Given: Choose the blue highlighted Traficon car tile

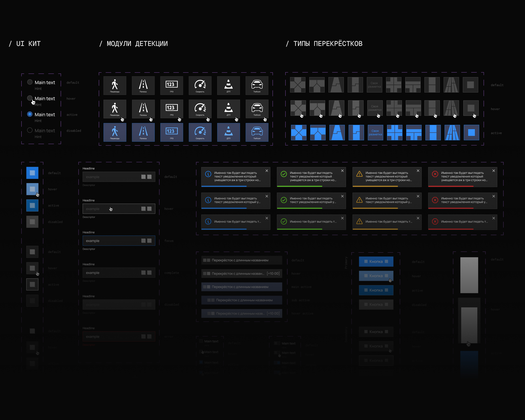Looking at the screenshot, I should click(257, 132).
